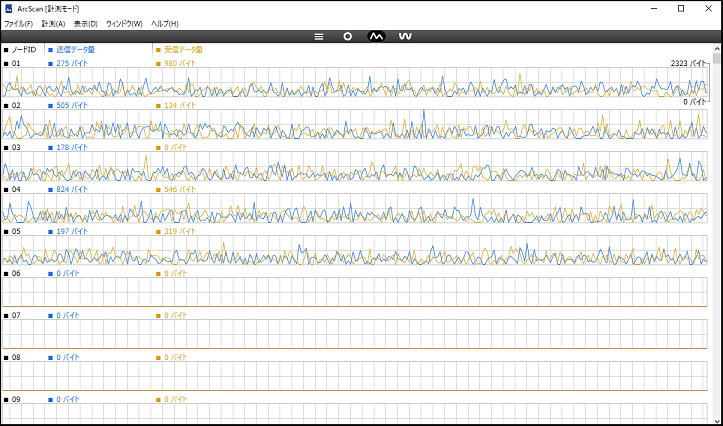
Task: Click the vertical scrollbar up arrow
Action: pyautogui.click(x=717, y=48)
